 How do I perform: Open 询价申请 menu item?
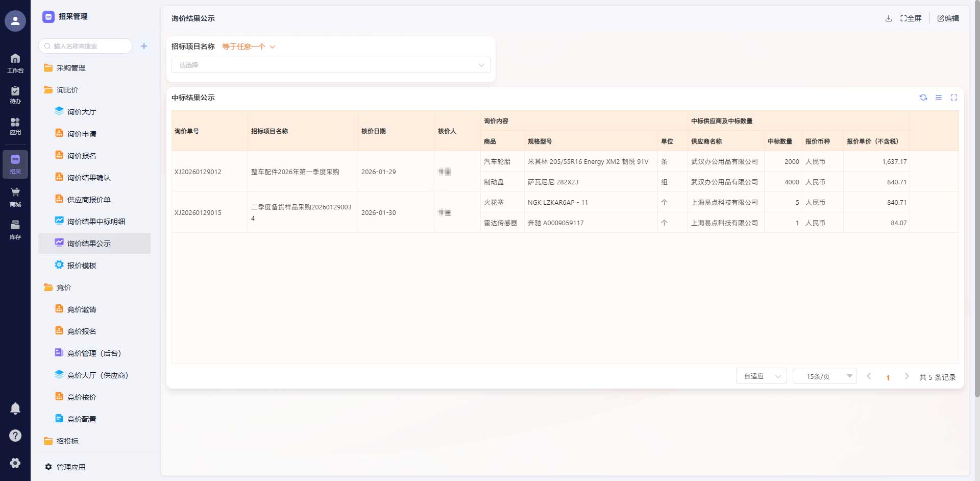coord(94,134)
